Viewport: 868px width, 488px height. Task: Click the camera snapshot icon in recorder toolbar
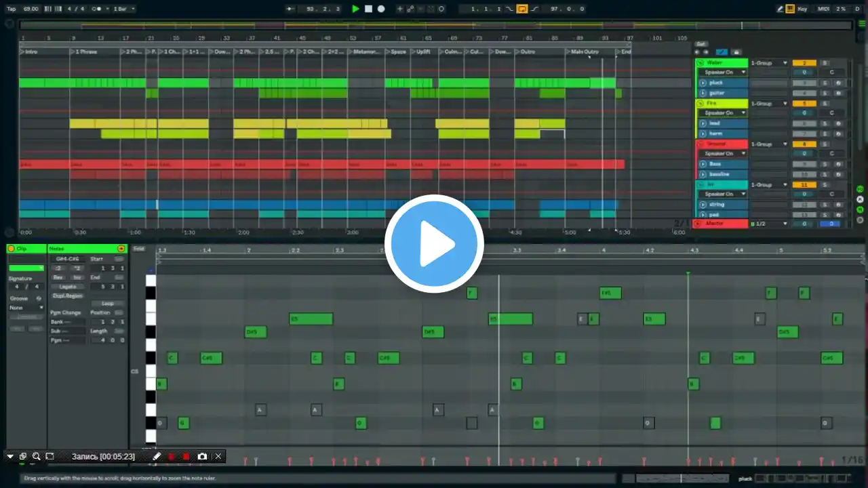click(x=202, y=457)
